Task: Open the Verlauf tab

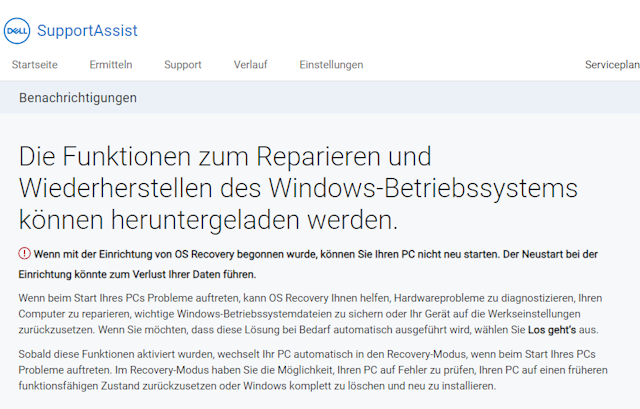Action: (251, 64)
